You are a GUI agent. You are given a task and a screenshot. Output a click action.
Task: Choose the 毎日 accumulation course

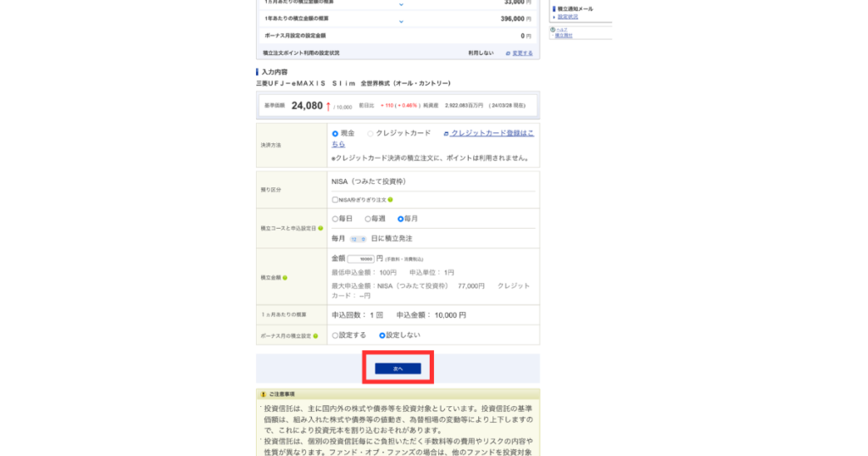pyautogui.click(x=335, y=220)
